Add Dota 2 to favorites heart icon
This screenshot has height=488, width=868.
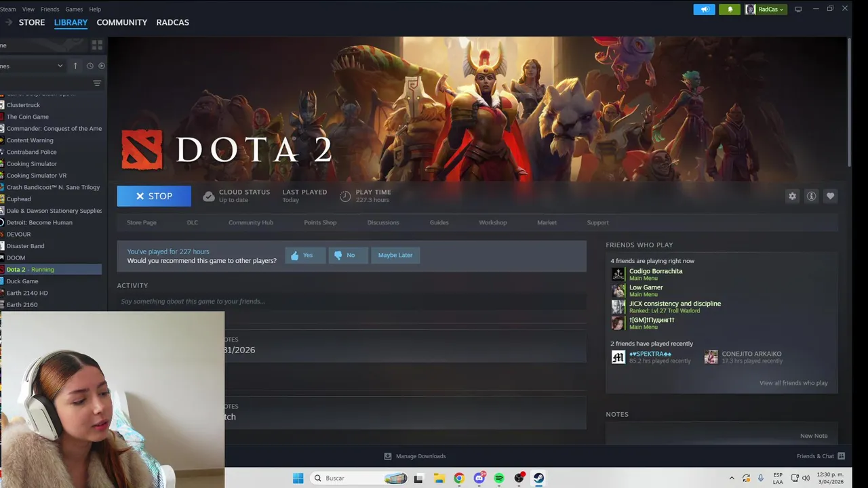pos(830,196)
